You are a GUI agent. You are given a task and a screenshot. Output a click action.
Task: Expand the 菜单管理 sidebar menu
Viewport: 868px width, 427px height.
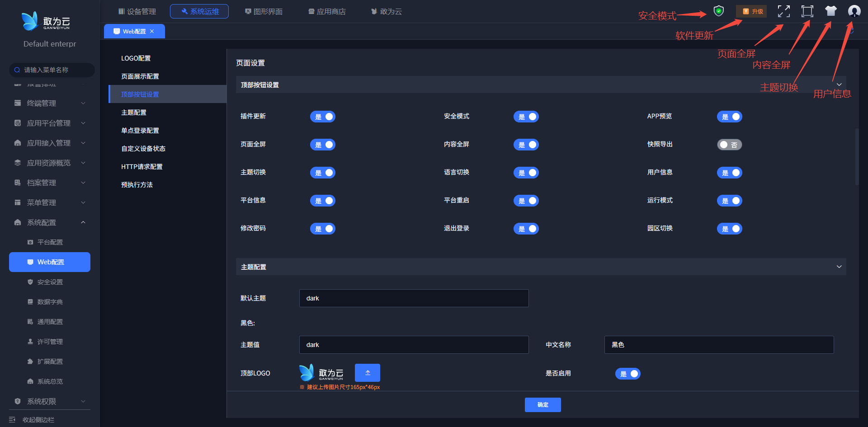click(50, 202)
